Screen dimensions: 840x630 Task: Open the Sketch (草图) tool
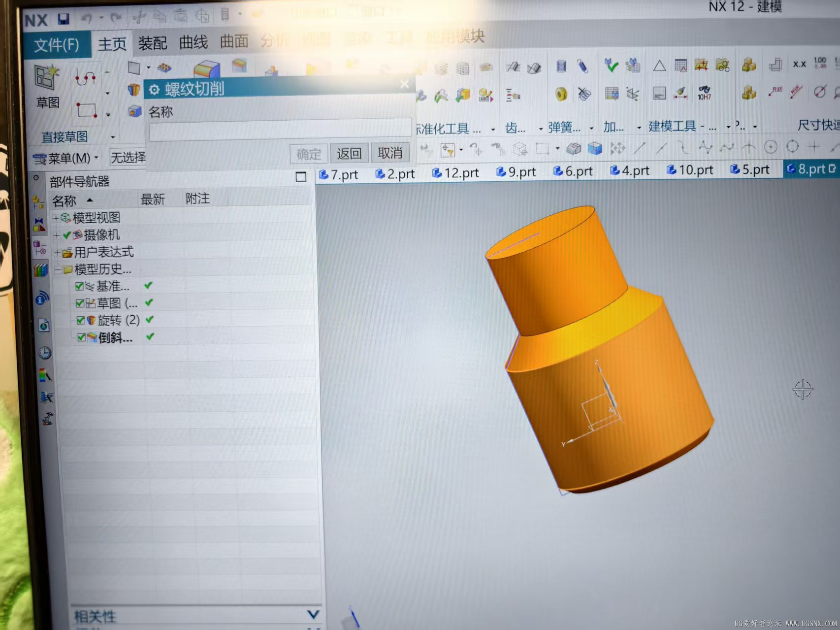[x=47, y=86]
